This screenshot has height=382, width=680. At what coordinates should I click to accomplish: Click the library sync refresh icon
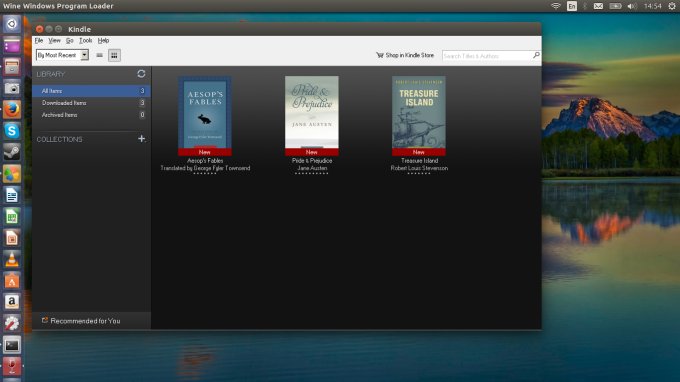click(x=141, y=74)
